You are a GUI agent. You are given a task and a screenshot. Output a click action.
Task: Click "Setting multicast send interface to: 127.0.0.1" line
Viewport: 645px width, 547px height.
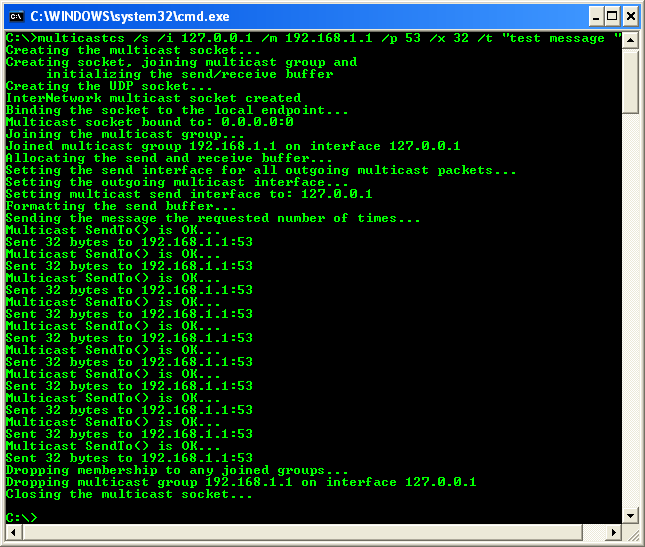189,194
